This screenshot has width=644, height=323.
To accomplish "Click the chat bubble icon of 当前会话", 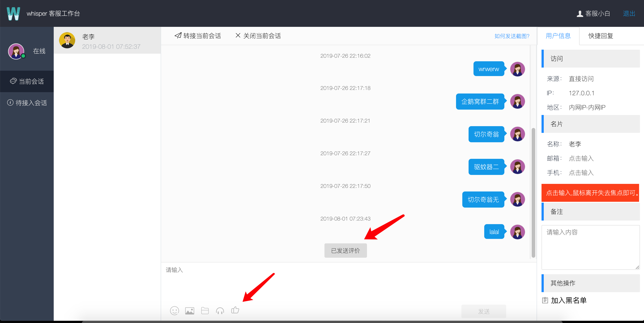I will [13, 81].
